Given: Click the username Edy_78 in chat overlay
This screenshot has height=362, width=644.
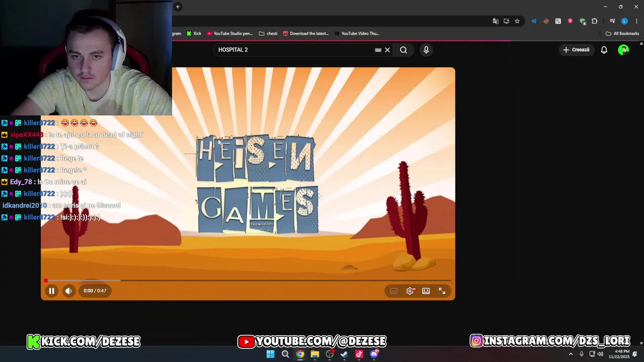Looking at the screenshot, I should point(21,182).
